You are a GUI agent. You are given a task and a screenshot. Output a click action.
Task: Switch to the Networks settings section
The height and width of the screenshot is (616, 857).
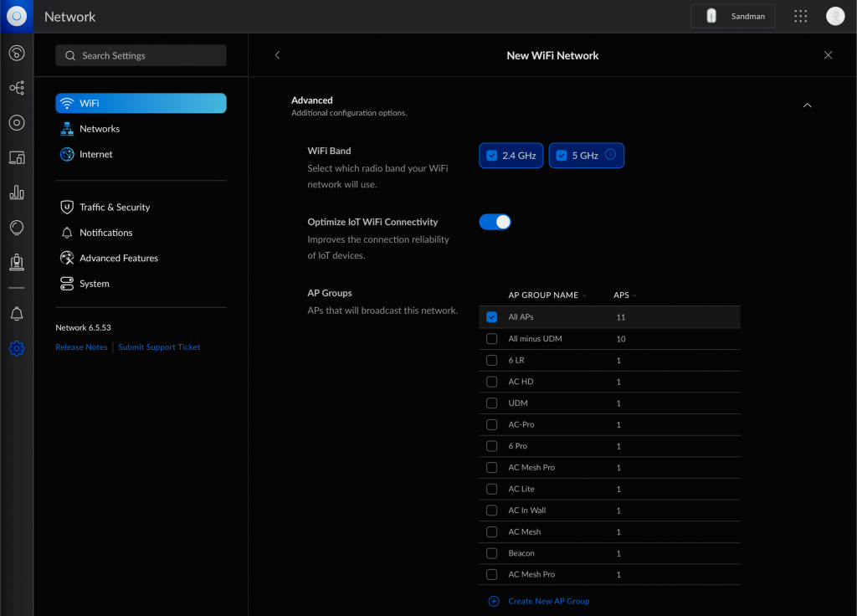100,128
